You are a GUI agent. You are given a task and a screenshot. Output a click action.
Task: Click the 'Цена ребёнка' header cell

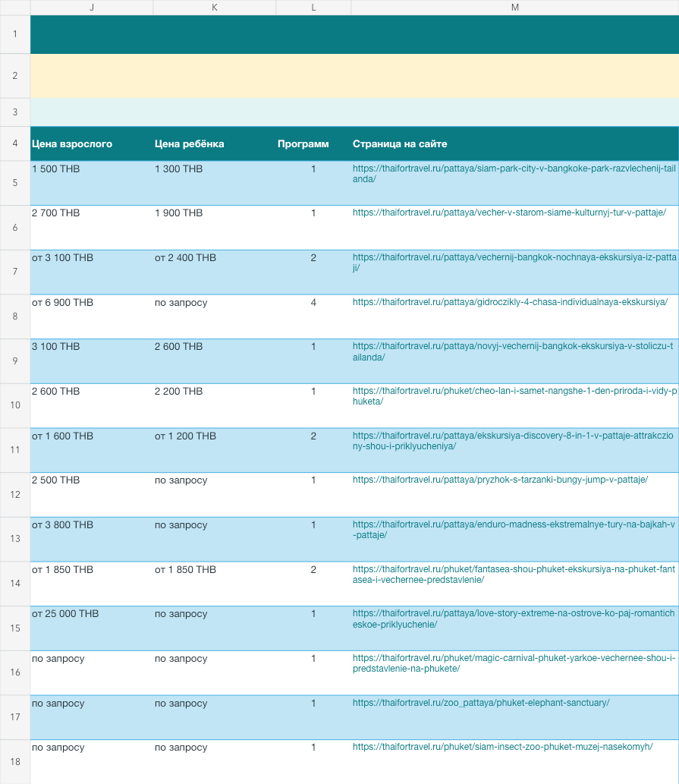pos(215,144)
